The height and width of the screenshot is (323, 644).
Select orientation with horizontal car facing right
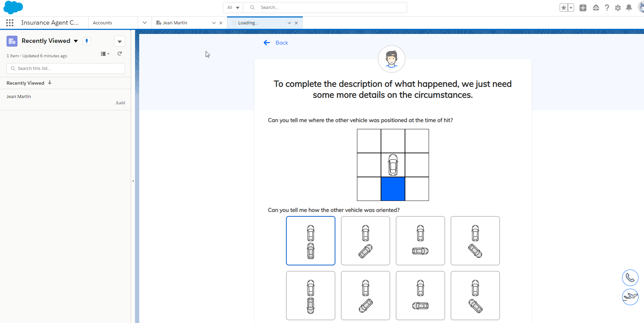point(420,241)
